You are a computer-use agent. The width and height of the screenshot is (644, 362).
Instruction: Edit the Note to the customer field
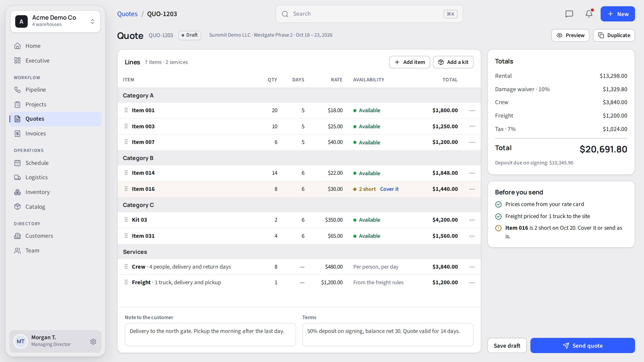210,335
